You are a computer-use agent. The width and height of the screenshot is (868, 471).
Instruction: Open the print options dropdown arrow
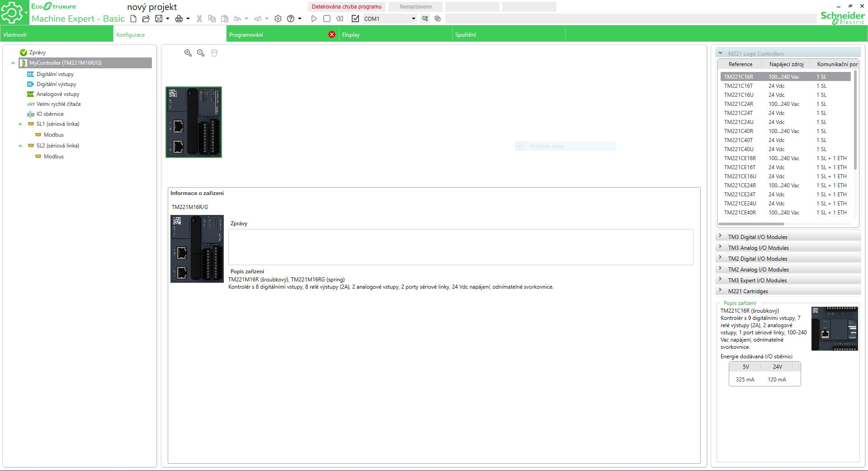click(x=188, y=19)
